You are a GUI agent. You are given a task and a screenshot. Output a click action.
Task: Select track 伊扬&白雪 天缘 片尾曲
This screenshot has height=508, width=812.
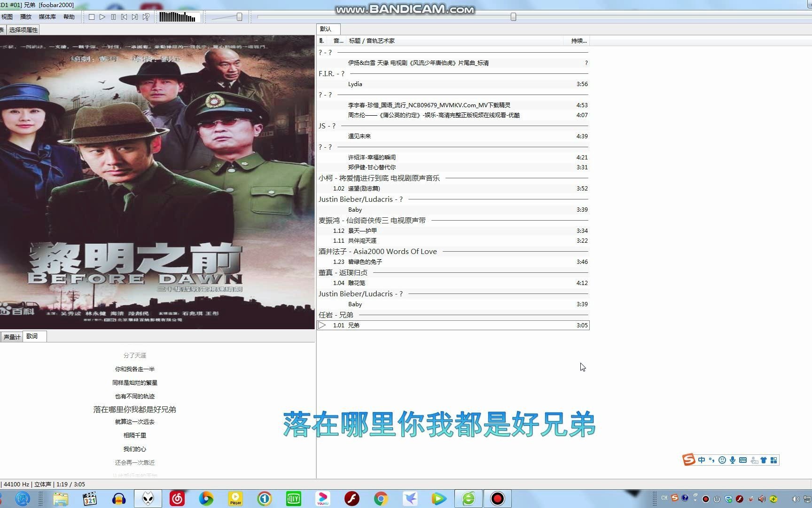453,63
